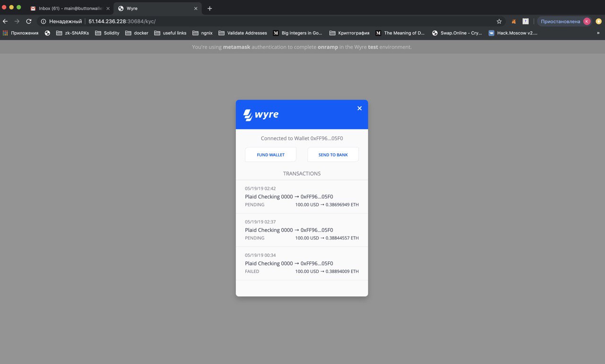605x364 pixels.
Task: Open a new browser tab
Action: pyautogui.click(x=210, y=8)
